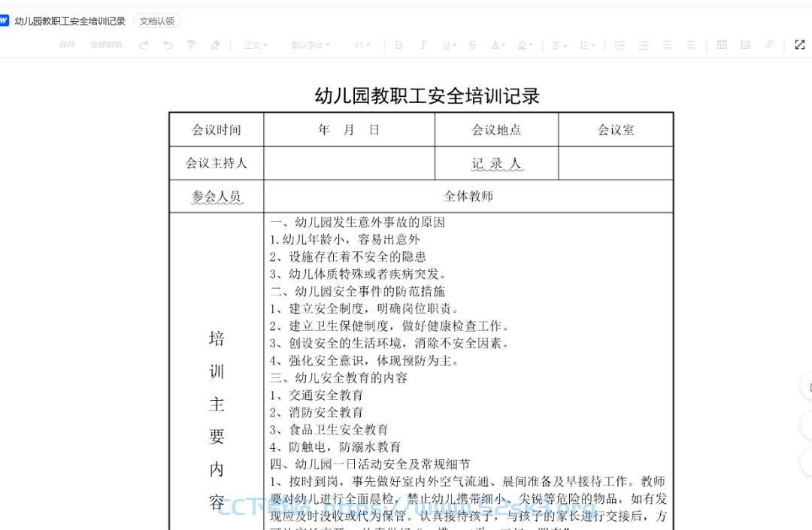Click the empty cell beside 记录人
This screenshot has width=812, height=530.
coord(616,163)
